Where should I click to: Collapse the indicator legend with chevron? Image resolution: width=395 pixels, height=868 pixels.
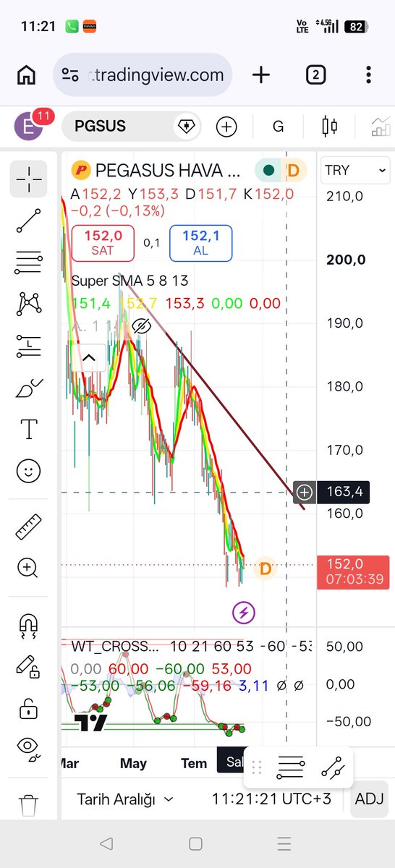pos(89,357)
